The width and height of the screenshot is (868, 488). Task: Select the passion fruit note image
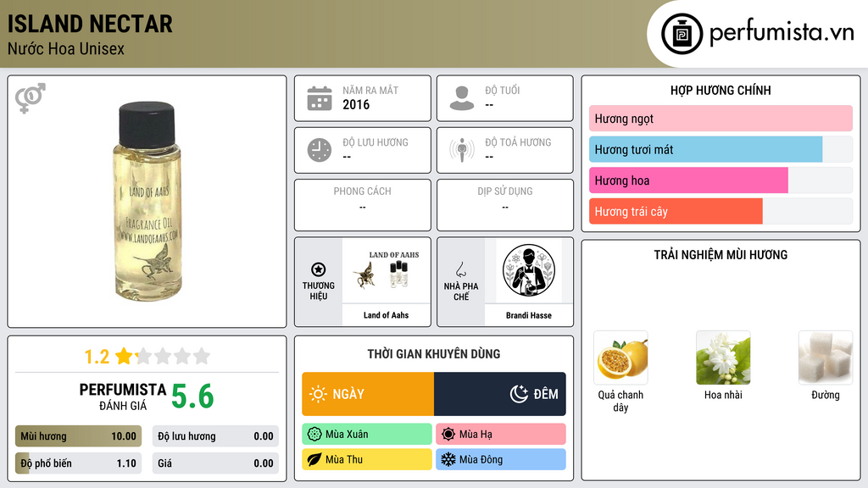[620, 358]
